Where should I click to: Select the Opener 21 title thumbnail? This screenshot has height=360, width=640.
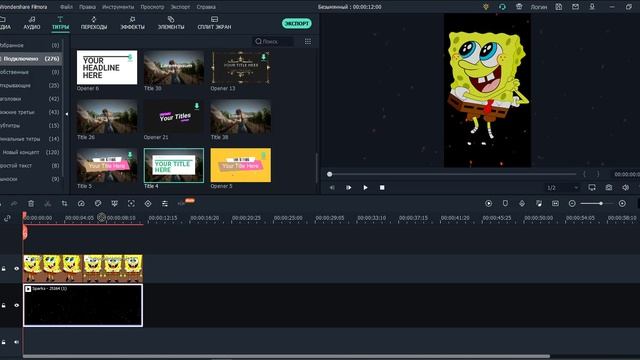(174, 117)
